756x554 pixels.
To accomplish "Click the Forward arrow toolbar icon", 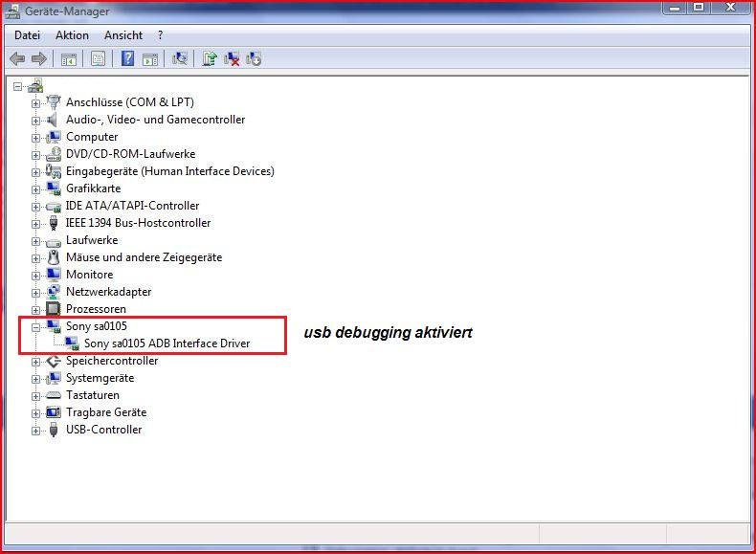I will click(x=39, y=58).
